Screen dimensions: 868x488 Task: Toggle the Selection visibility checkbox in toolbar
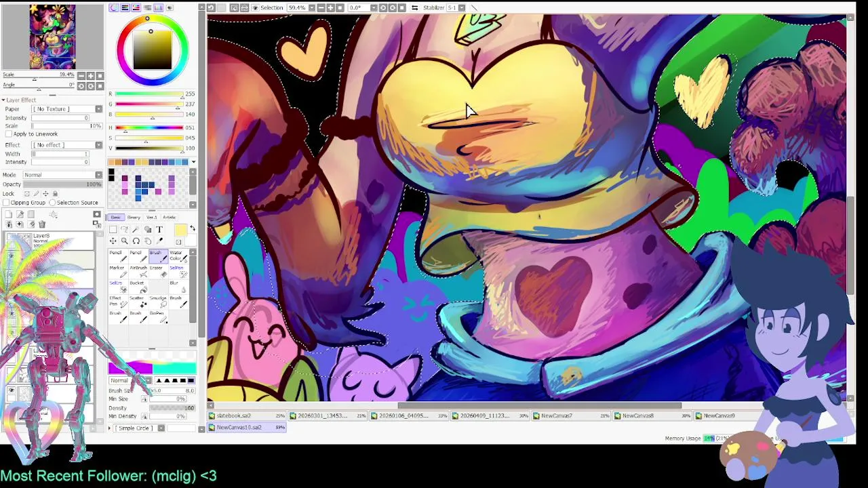tap(255, 8)
